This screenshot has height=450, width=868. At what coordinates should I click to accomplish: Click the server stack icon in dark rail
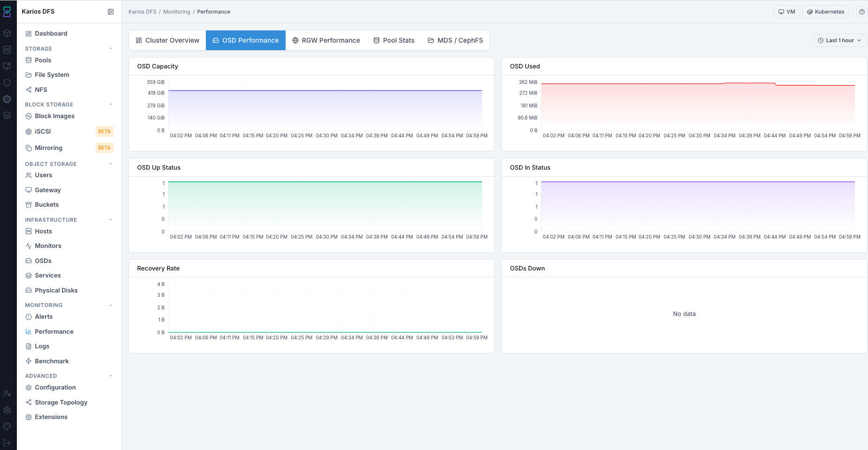[7, 50]
